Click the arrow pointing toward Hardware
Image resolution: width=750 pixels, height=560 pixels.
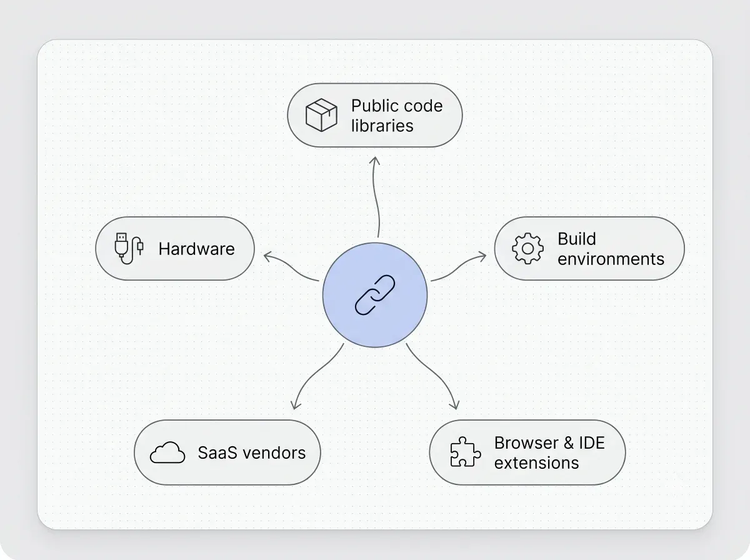click(x=291, y=267)
